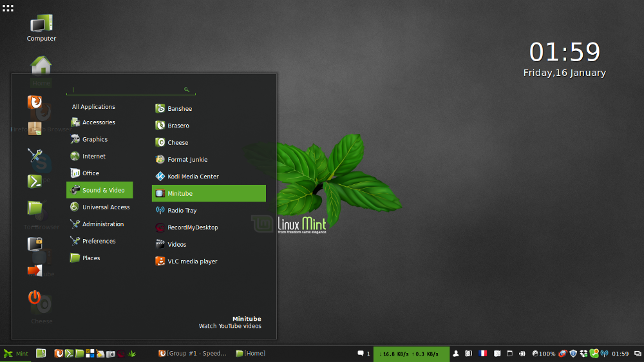
Task: Select the Accessories category
Action: pos(99,122)
